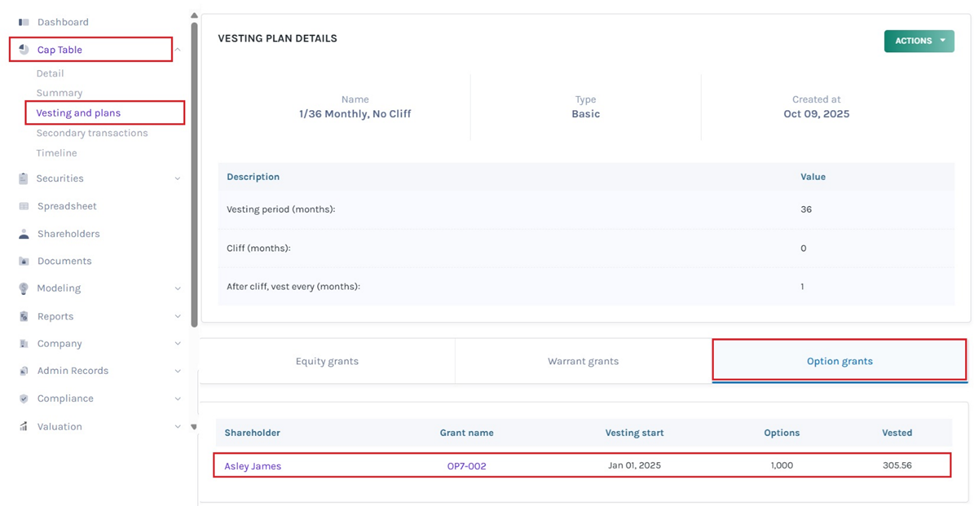Click the Modeling lightbulb icon
Viewport: 974px width, 506px height.
[24, 289]
